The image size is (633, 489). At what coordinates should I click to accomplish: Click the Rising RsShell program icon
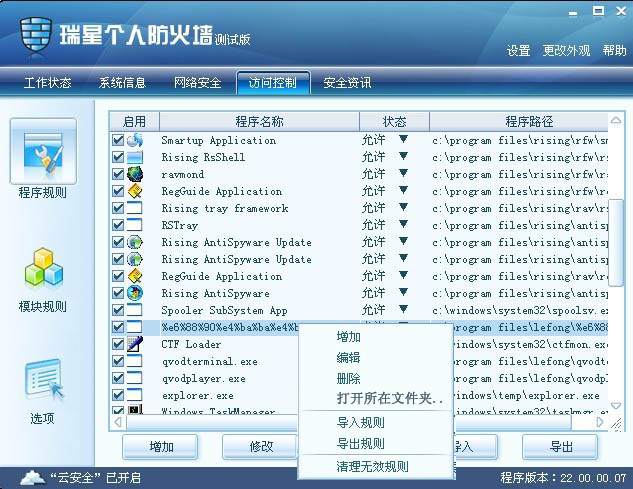click(x=134, y=157)
